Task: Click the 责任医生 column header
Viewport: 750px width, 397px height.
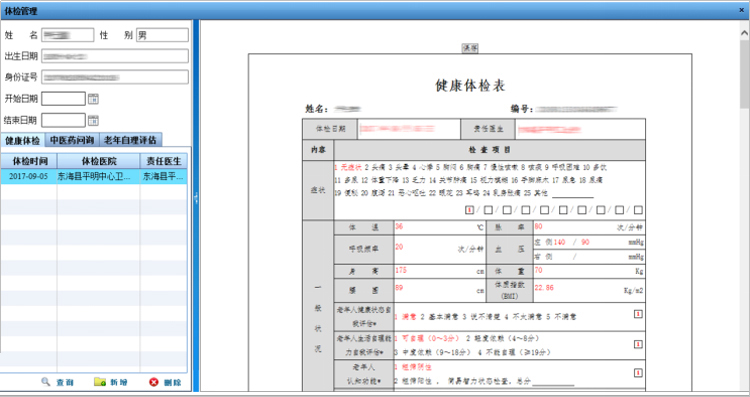Action: coord(164,161)
